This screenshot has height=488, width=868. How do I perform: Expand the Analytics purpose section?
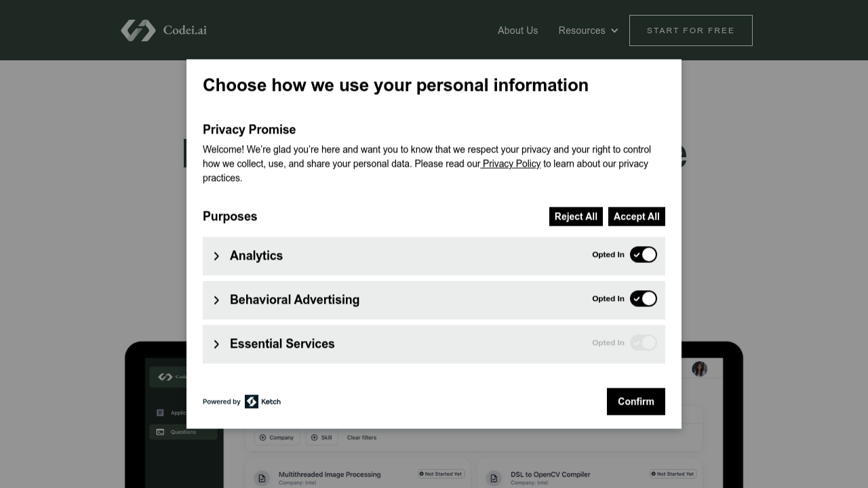216,256
